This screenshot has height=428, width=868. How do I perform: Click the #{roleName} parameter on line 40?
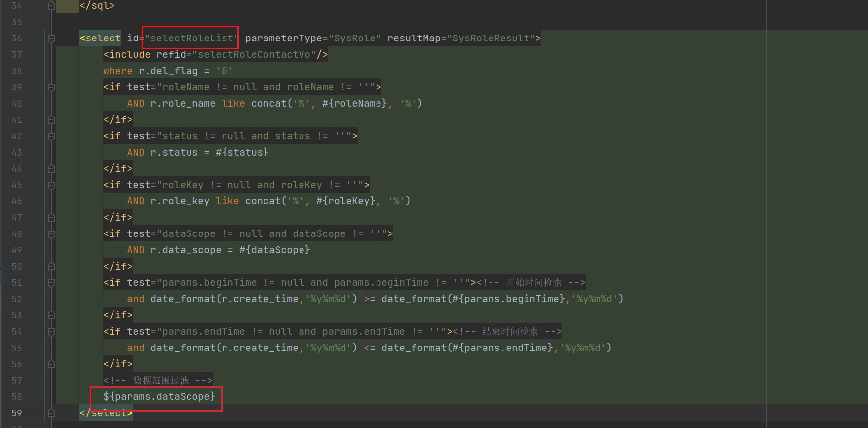point(354,104)
